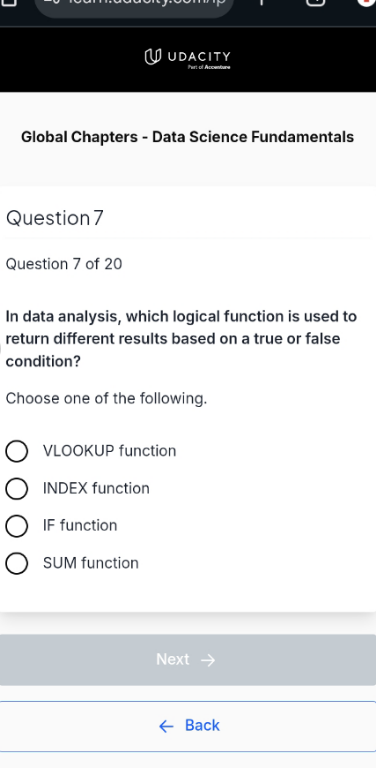This screenshot has width=376, height=768.
Task: Click the browser home icon
Action: coord(9,2)
